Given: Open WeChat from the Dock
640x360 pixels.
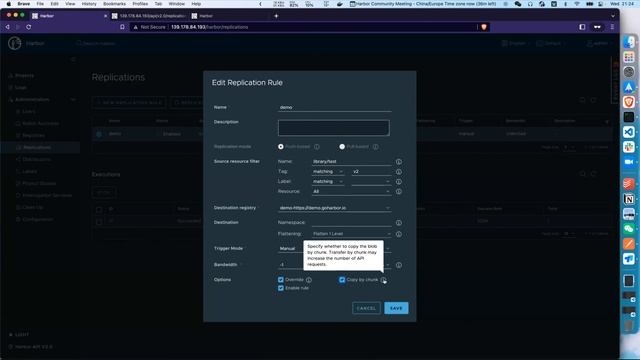Looking at the screenshot, I should click(x=629, y=229).
